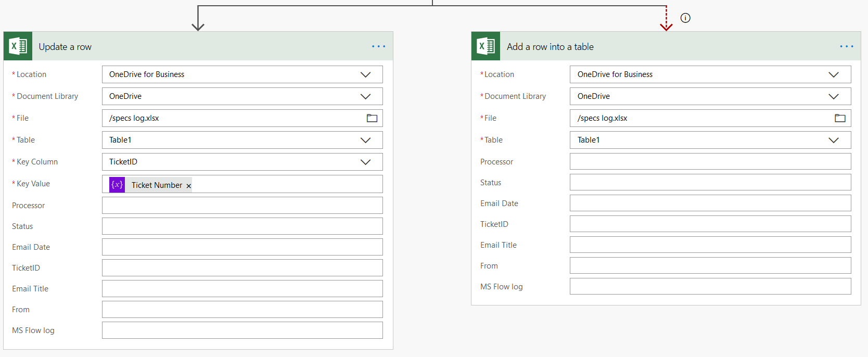This screenshot has height=357, width=868.
Task: Expand Table dropdown in Add a row into a table
Action: pos(834,140)
